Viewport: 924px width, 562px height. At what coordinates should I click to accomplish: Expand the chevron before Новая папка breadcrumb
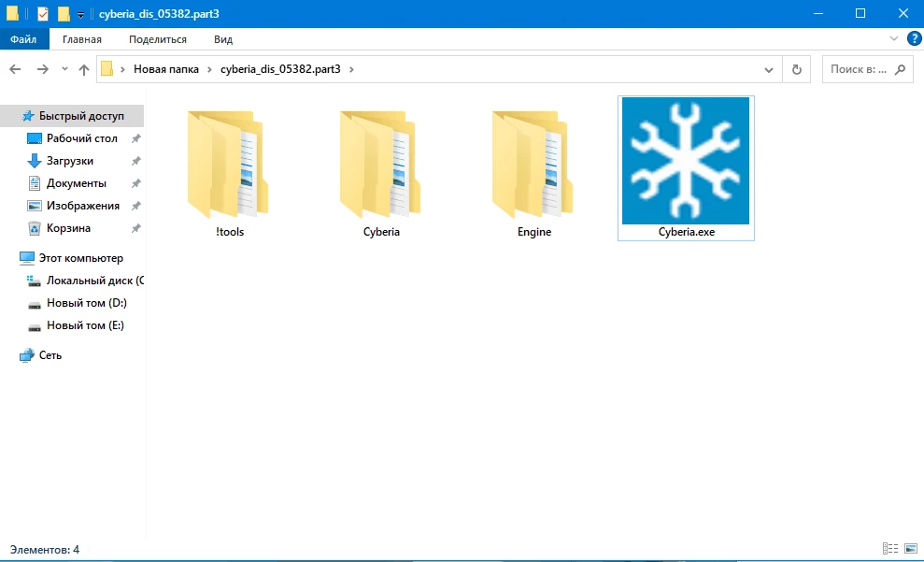point(122,69)
